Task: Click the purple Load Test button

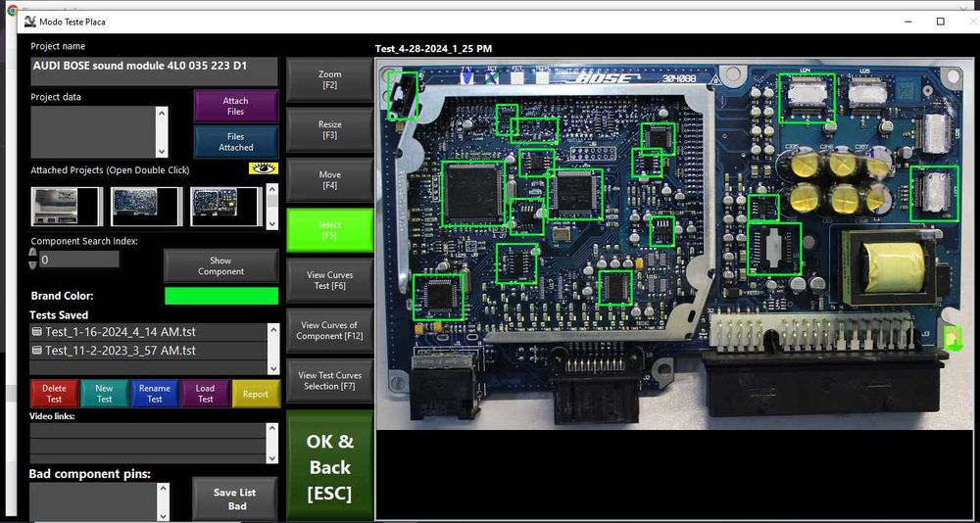Action: point(205,394)
